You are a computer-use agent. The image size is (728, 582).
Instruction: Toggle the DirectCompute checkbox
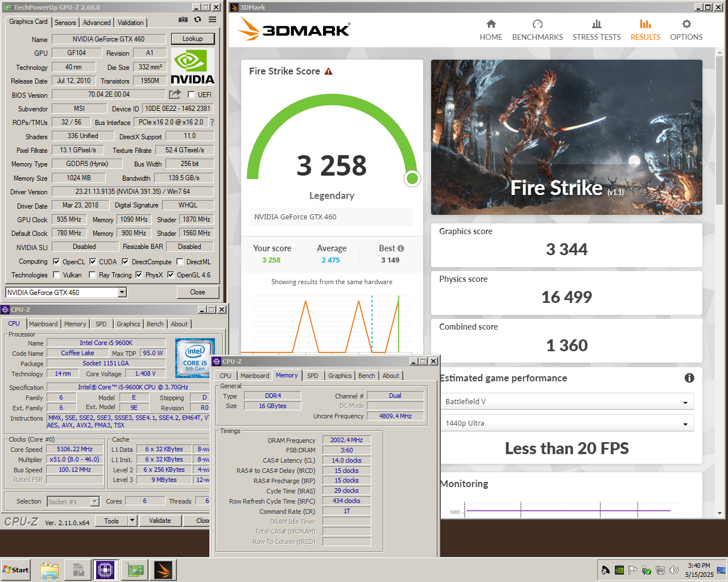(125, 262)
